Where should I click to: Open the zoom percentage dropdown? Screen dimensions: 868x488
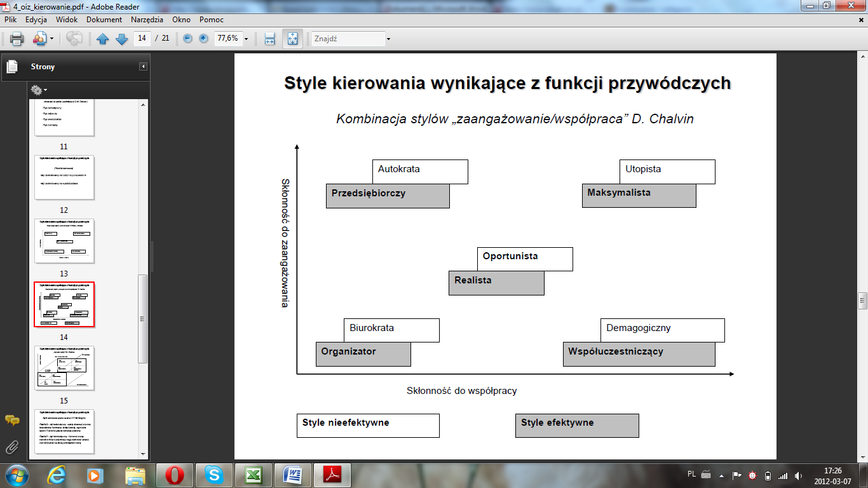point(246,39)
